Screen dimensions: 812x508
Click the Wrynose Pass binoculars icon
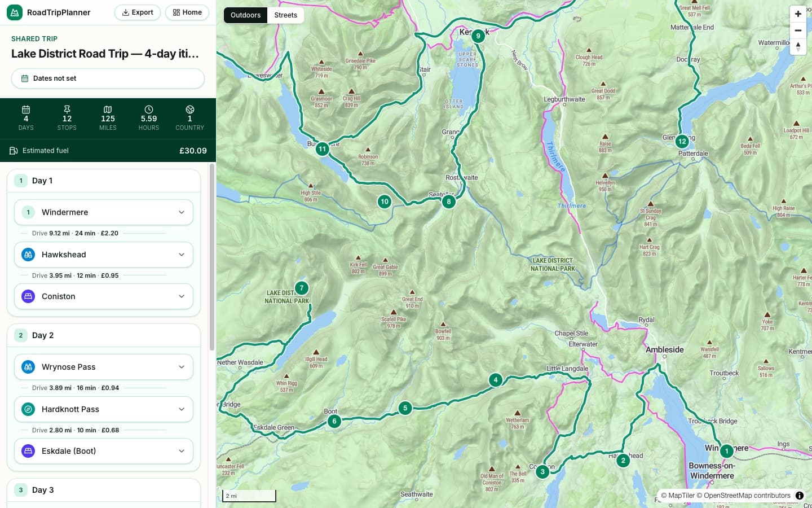pos(28,367)
